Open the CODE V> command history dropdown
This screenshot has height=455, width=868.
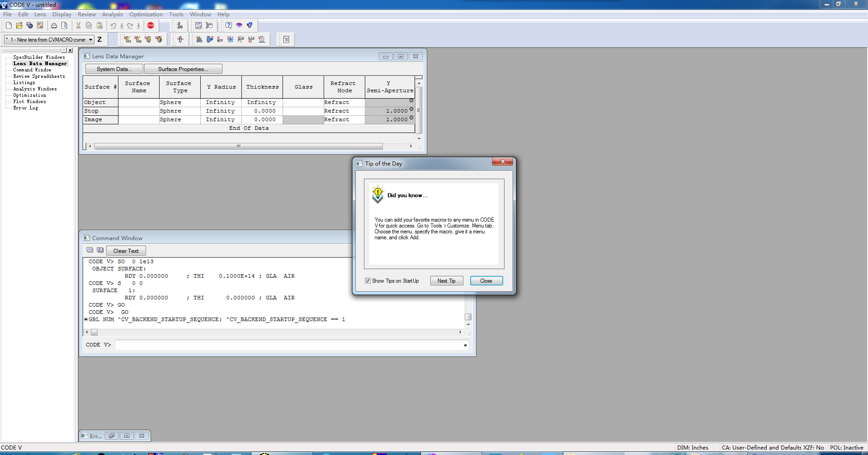point(465,346)
